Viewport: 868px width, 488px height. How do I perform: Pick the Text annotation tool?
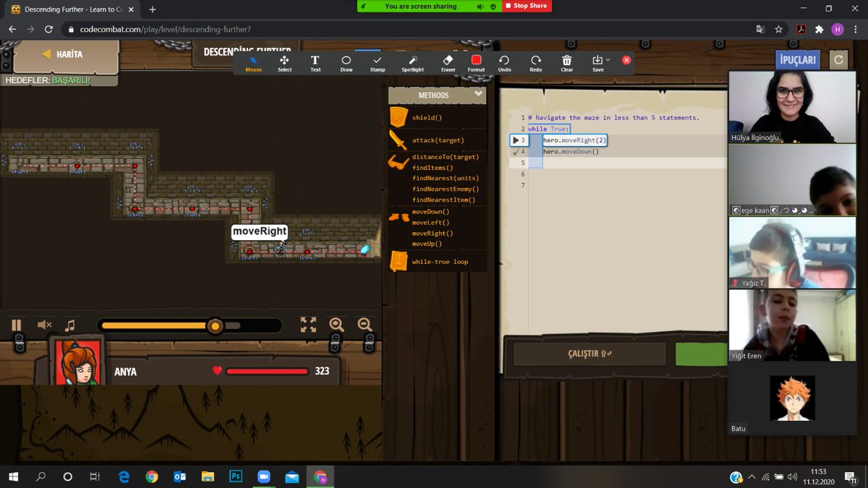[315, 64]
